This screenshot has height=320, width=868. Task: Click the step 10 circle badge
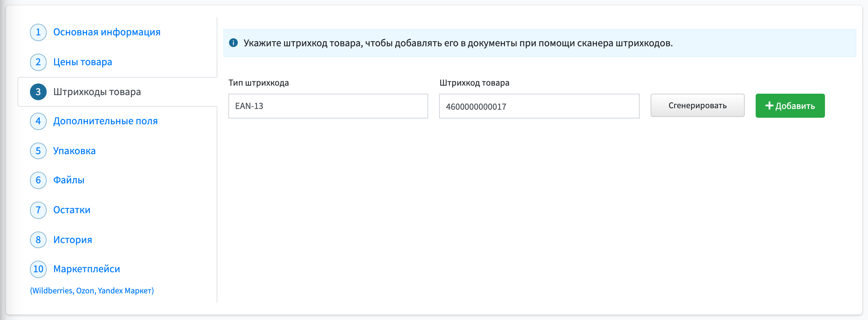pyautogui.click(x=38, y=269)
